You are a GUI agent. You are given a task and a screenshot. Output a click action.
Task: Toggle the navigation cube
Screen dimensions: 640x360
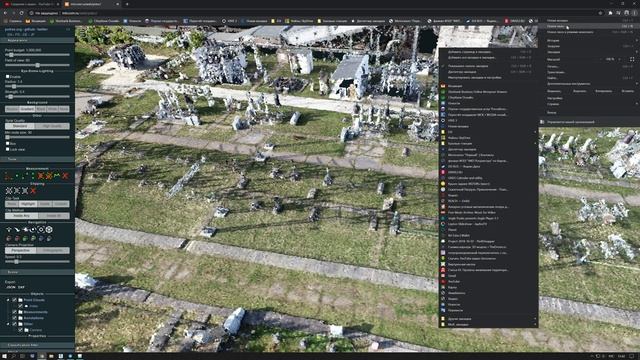pos(49,229)
